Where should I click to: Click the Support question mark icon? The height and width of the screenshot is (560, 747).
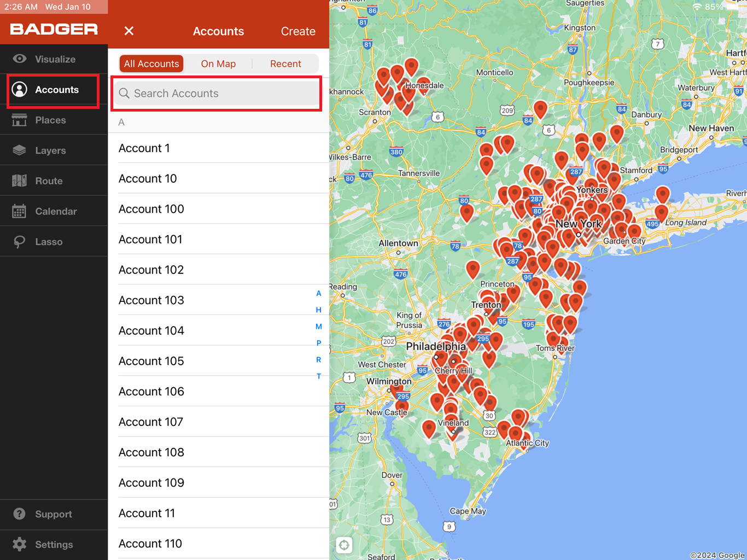pyautogui.click(x=20, y=514)
